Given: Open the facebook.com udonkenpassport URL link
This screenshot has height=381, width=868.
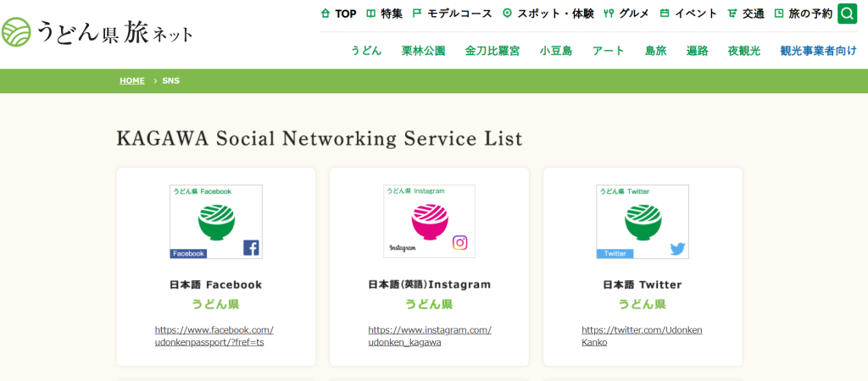Looking at the screenshot, I should pyautogui.click(x=214, y=336).
